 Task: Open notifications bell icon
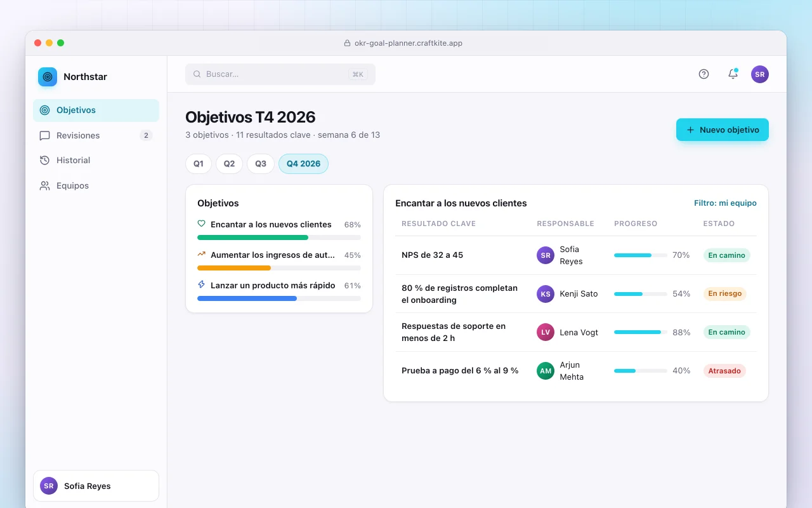[x=733, y=74]
